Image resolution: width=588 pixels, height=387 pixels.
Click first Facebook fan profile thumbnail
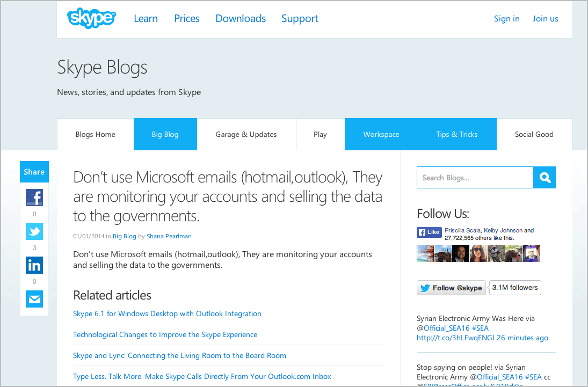tap(425, 253)
